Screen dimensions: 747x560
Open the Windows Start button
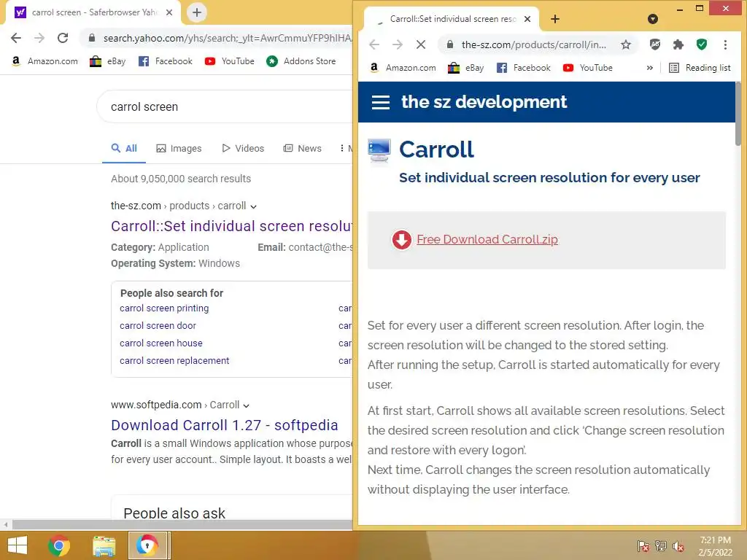coord(18,545)
